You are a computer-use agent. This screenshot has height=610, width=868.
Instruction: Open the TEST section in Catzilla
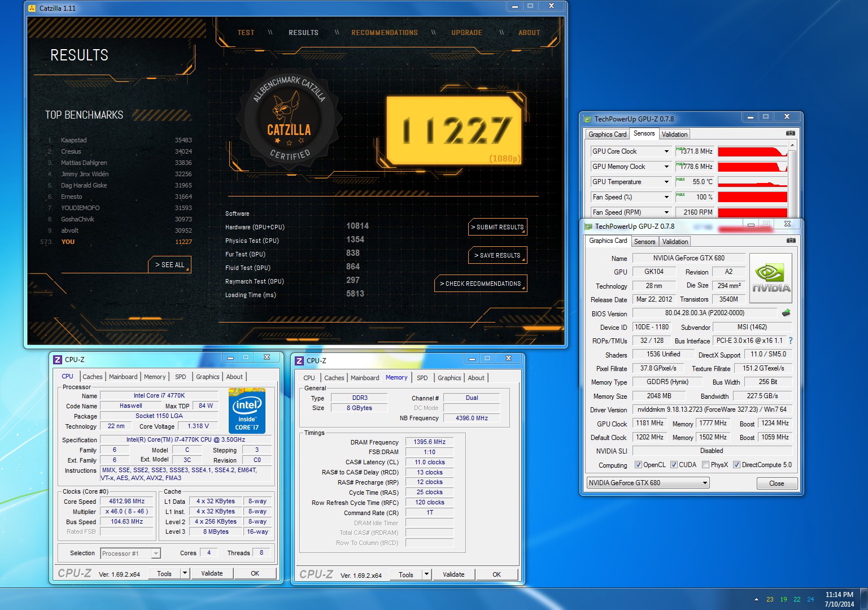tap(246, 33)
